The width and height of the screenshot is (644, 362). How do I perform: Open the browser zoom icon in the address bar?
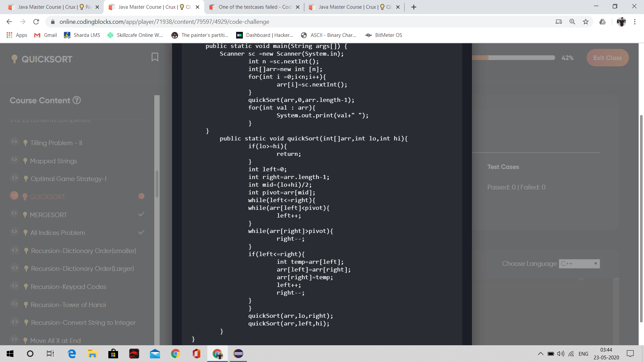click(x=572, y=22)
